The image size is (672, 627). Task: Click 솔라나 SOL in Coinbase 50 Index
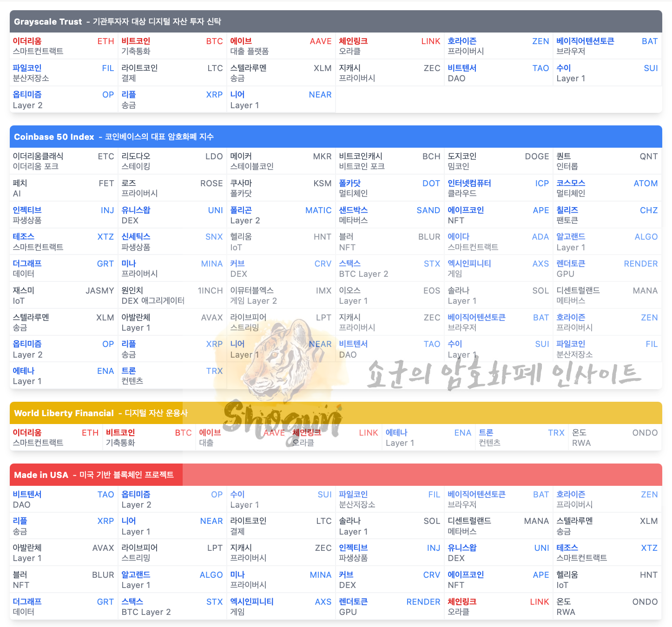499,295
